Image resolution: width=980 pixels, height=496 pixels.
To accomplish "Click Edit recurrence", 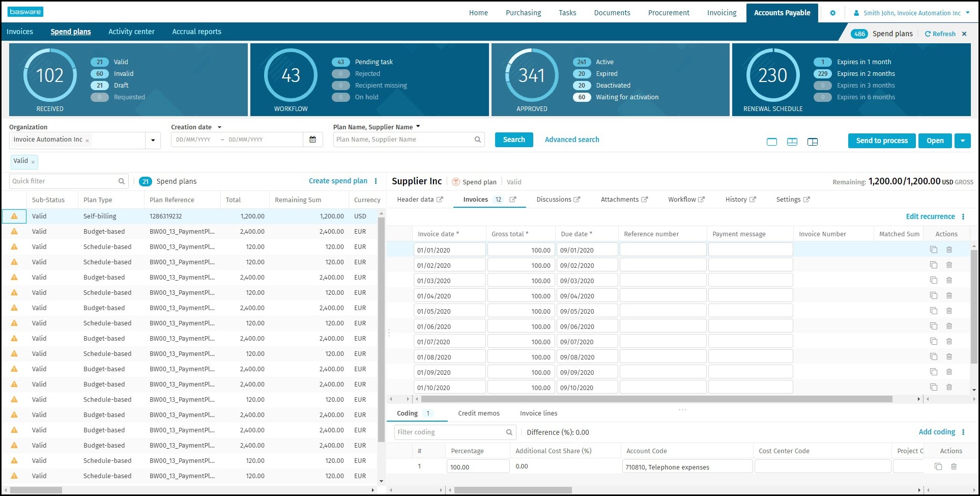I will [x=930, y=216].
